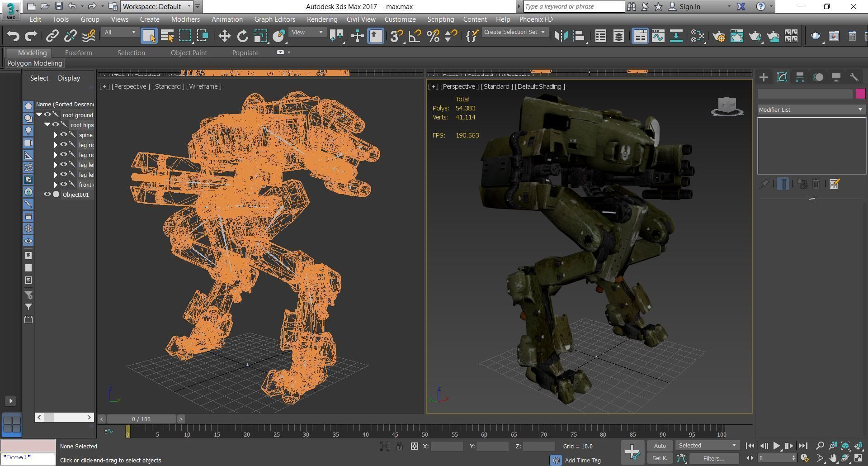This screenshot has height=466, width=868.
Task: Select the Move transform tool
Action: 224,36
